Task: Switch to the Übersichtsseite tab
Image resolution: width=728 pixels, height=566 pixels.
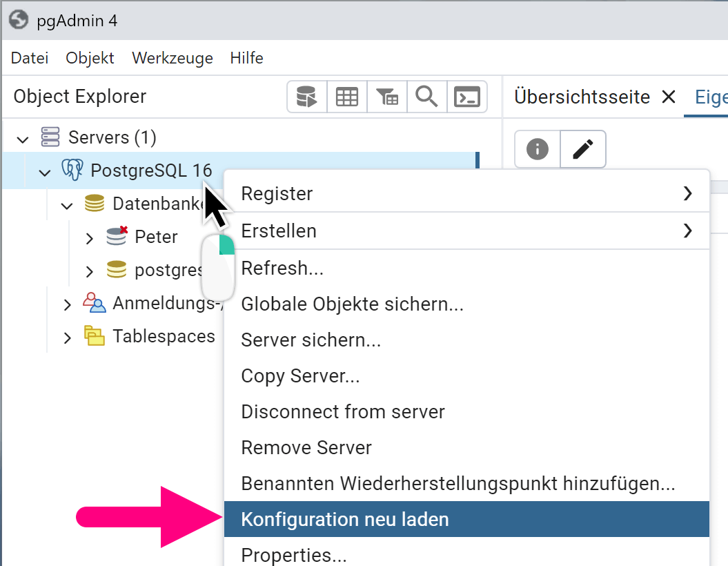Action: tap(582, 97)
